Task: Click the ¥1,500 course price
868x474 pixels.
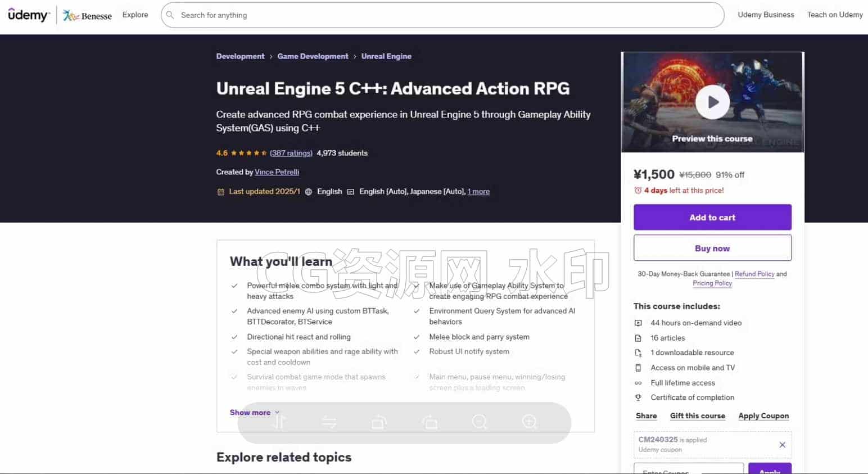Action: pos(654,174)
